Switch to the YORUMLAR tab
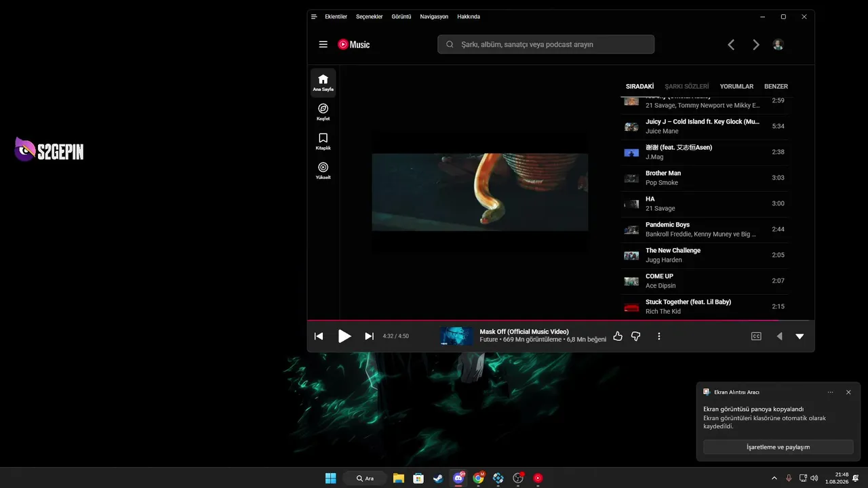Viewport: 868px width, 488px height. tap(736, 87)
